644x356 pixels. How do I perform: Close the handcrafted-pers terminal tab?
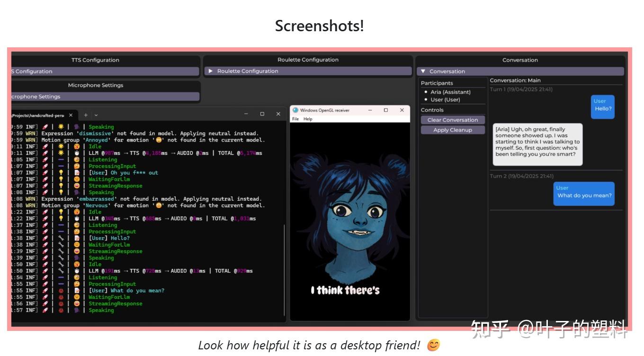(71, 115)
